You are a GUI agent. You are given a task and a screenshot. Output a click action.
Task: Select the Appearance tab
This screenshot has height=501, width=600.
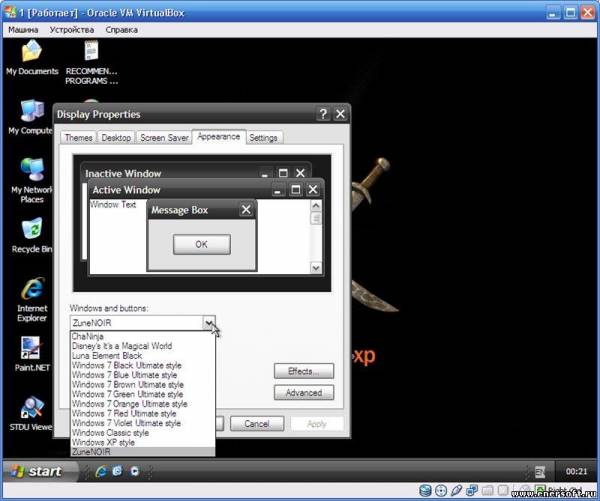tap(219, 137)
